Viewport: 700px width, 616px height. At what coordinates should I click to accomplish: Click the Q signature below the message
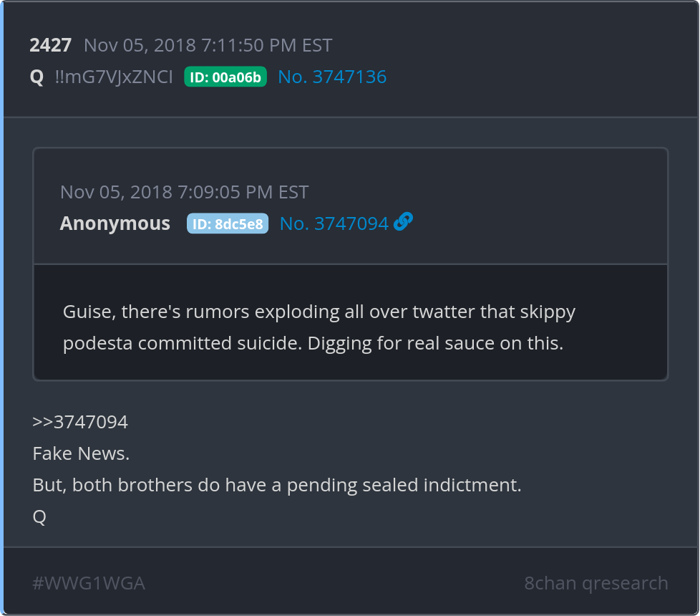point(39,516)
